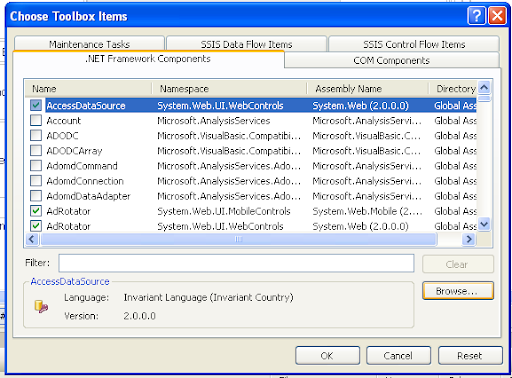Viewport: 512px width, 378px height.
Task: Check the ADODCArray checkbox
Action: [x=36, y=151]
